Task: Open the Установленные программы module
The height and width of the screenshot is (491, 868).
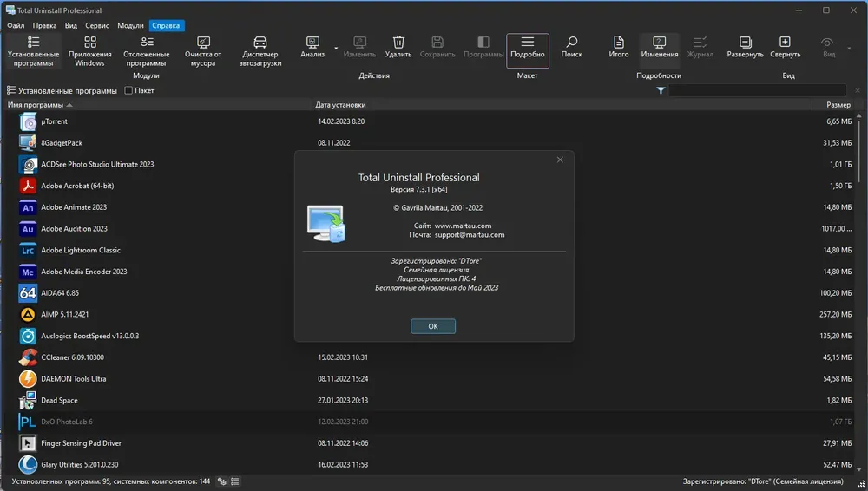Action: [33, 51]
